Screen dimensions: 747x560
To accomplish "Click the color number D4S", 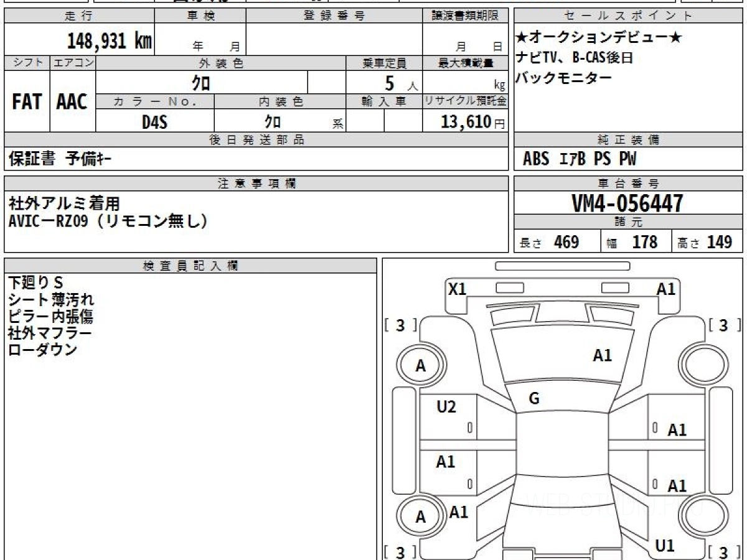I will point(154,123).
